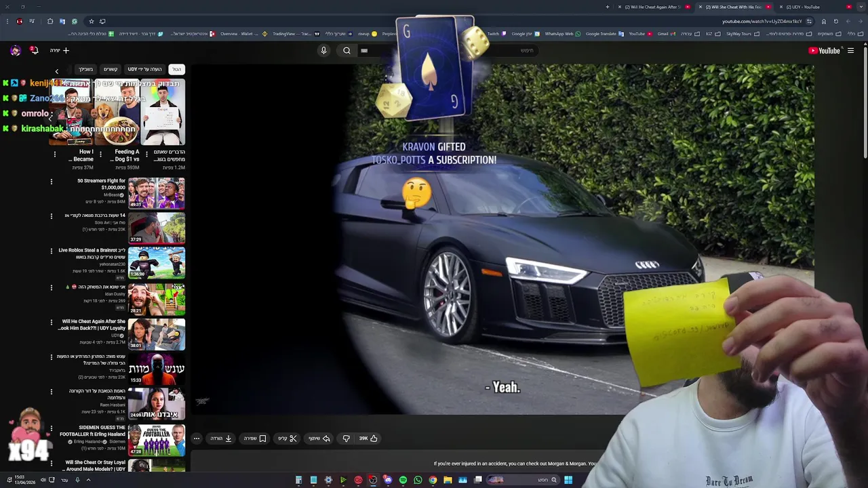Open File Explorer from the taskbar
The image size is (868, 488).
pos(448,480)
